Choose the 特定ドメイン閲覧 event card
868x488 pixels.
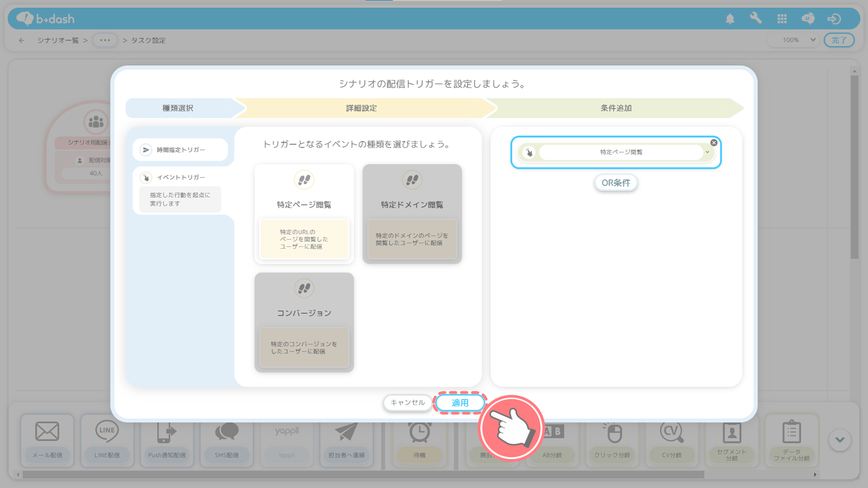(x=412, y=213)
